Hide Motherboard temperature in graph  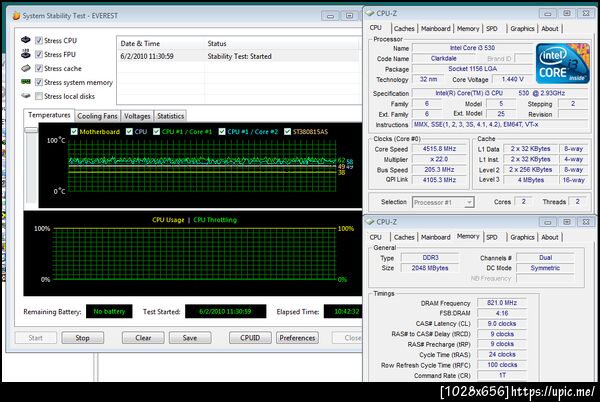click(74, 132)
